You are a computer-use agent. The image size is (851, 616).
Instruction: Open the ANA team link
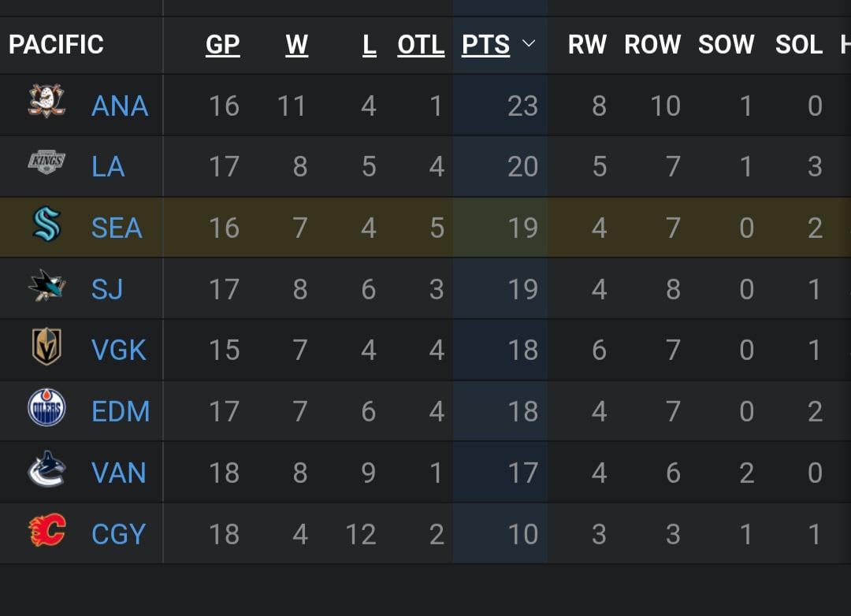tap(119, 105)
